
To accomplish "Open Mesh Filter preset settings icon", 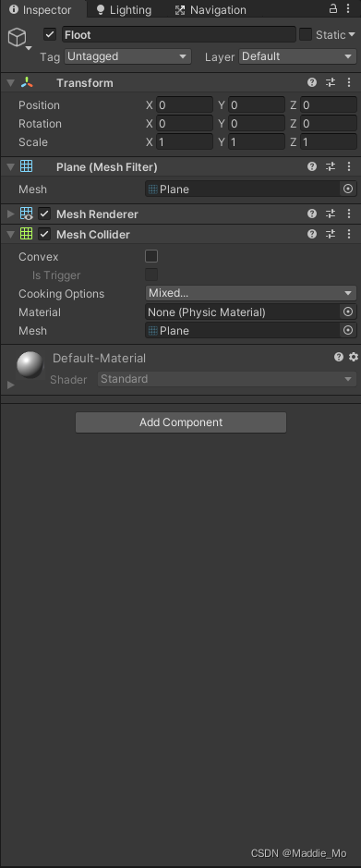I will 331,166.
